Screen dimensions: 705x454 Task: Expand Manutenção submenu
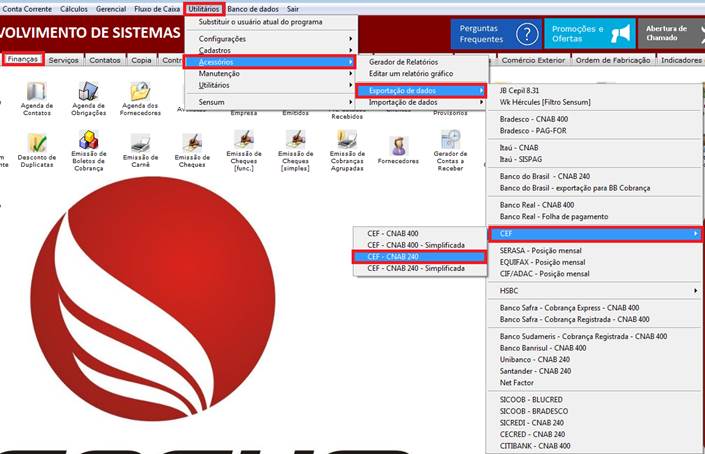coord(271,74)
